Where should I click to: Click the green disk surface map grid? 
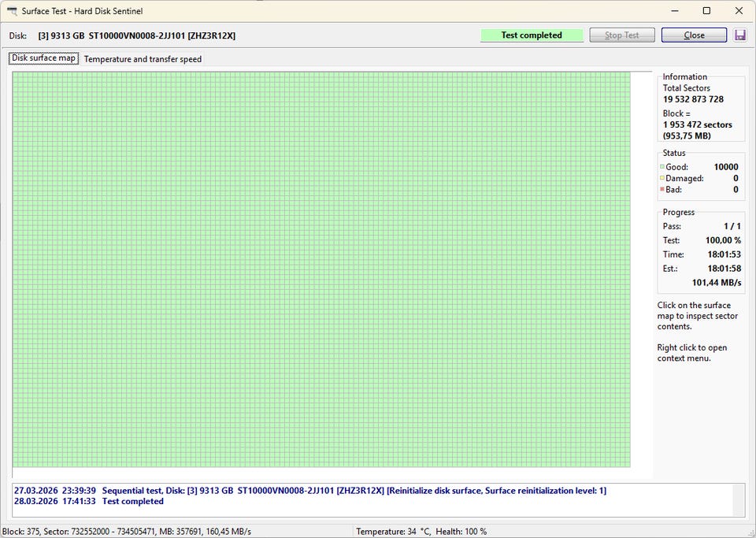(321, 269)
